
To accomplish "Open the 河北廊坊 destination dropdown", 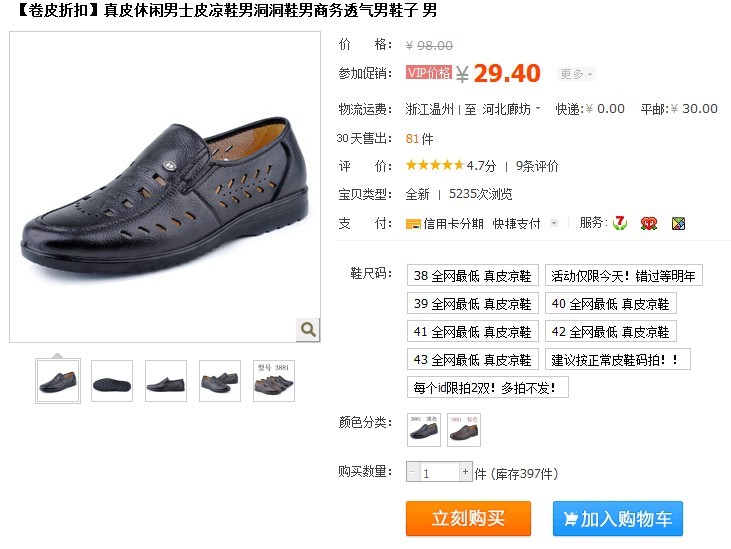I will pyautogui.click(x=511, y=109).
